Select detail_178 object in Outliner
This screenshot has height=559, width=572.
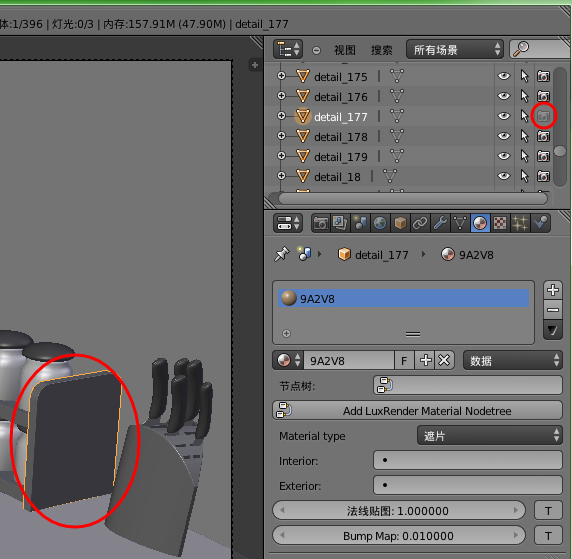340,137
